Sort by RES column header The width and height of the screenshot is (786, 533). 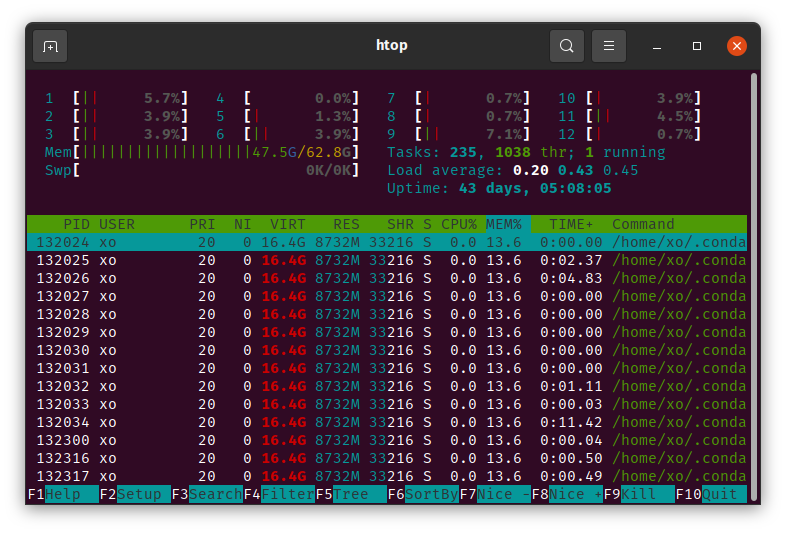click(346, 224)
